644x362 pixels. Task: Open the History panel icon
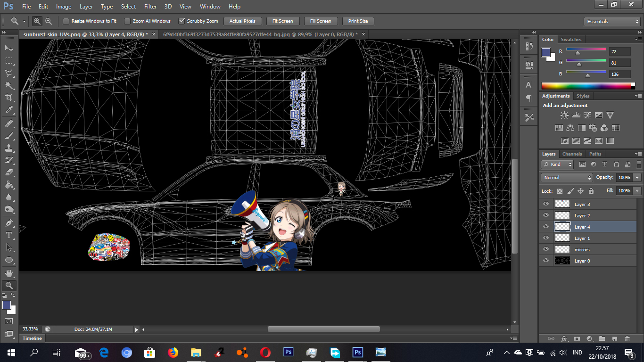[x=529, y=46]
